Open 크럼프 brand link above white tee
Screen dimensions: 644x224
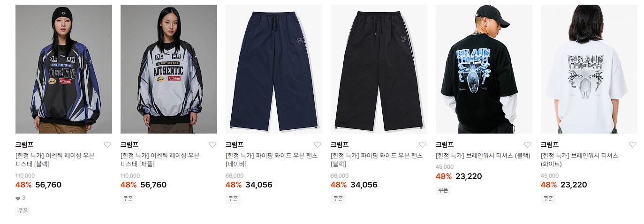(x=550, y=145)
